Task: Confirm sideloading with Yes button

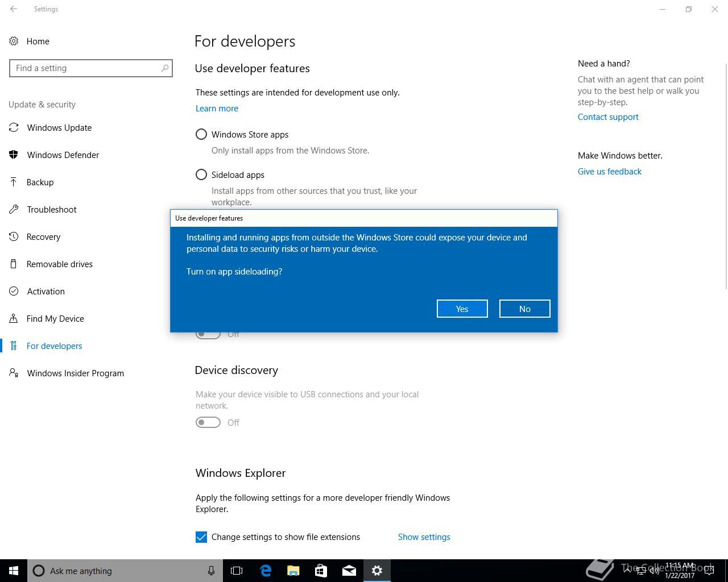Action: point(462,309)
